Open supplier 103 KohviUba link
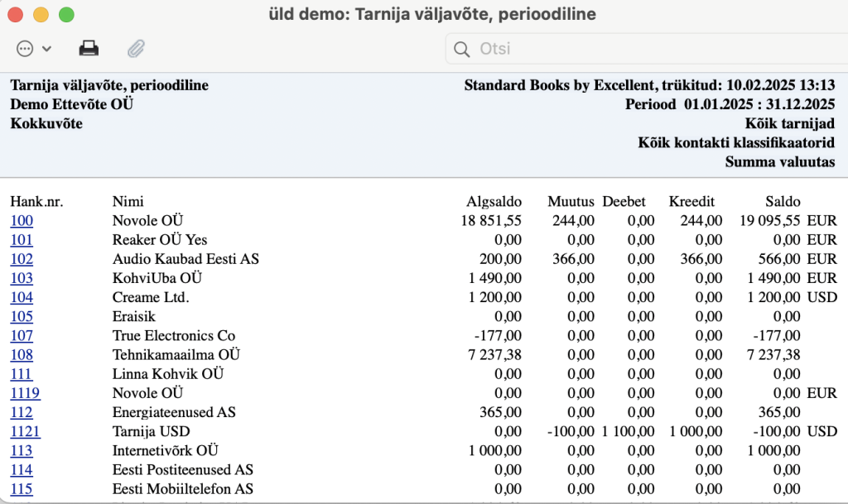Viewport: 848px width, 504px height. [22, 278]
